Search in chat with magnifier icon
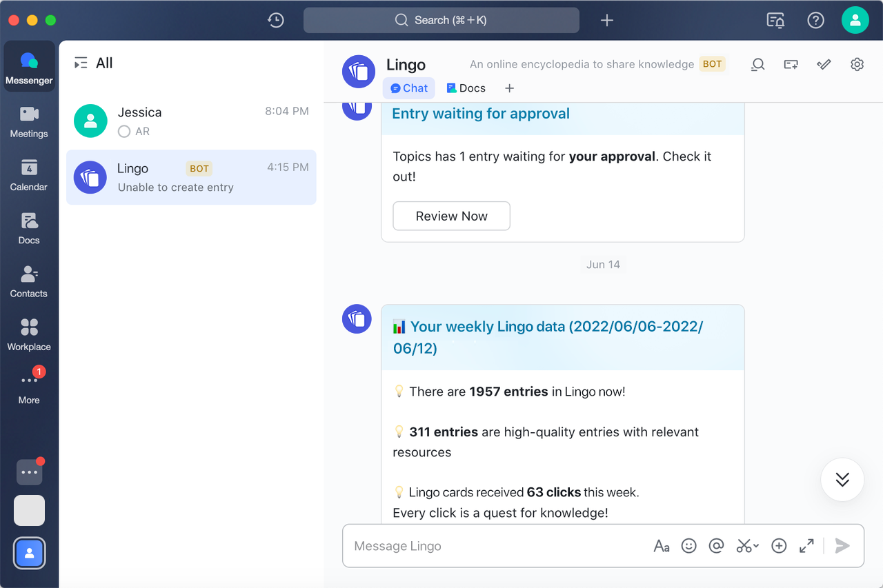 click(x=757, y=65)
